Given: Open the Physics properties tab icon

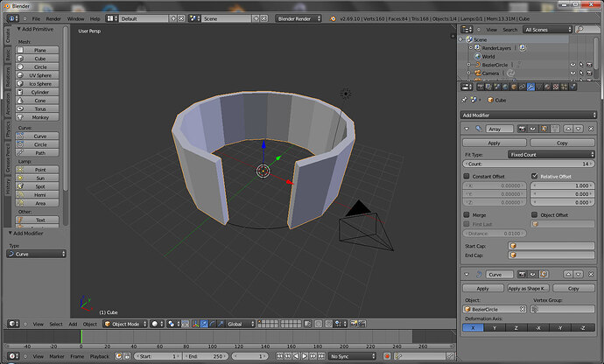Looking at the screenshot, I should point(572,87).
